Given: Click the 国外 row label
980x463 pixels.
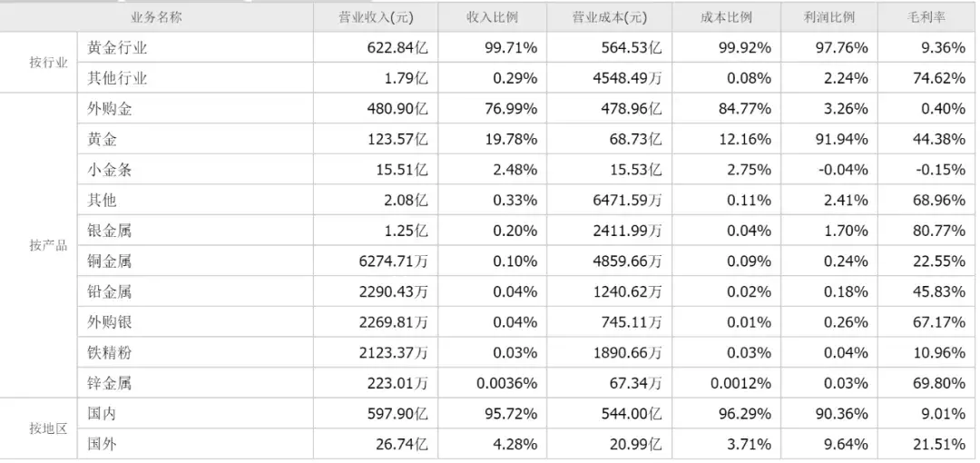Looking at the screenshot, I should (x=102, y=444).
